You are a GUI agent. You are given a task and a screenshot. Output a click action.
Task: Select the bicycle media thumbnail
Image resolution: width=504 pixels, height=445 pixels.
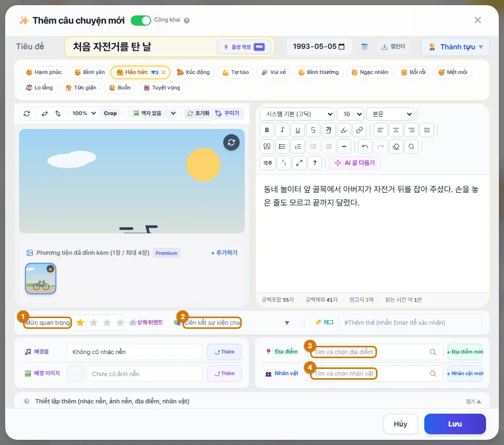point(41,279)
